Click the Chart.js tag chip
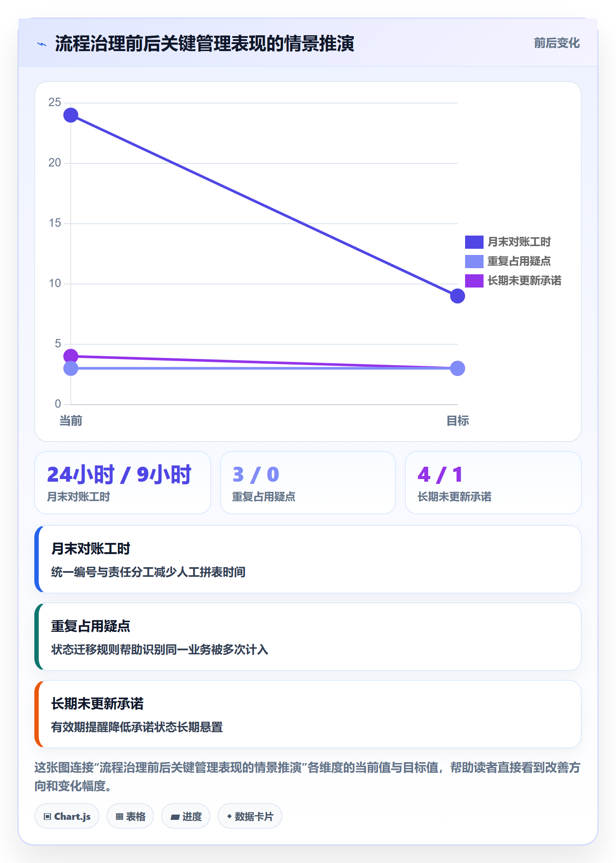Viewport: 616px width, 863px height. (x=67, y=816)
